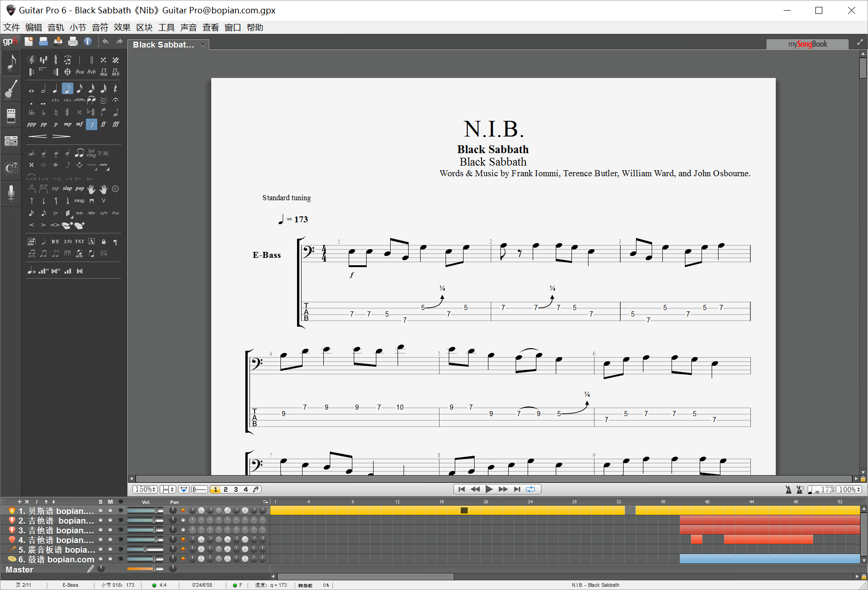Apply slap technique
868x590 pixels.
(67, 189)
